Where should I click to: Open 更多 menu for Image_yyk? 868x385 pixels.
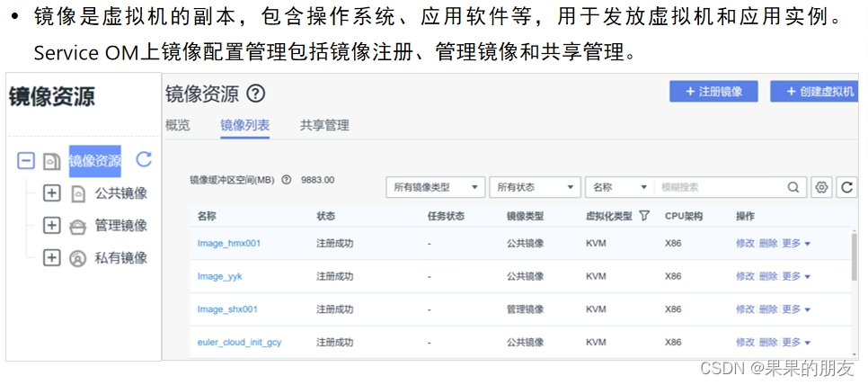coord(796,276)
